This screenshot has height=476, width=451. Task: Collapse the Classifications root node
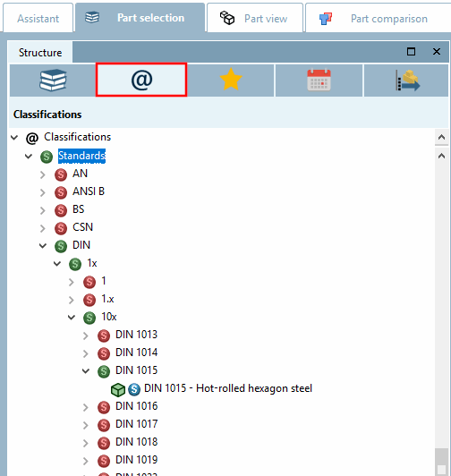click(x=14, y=138)
